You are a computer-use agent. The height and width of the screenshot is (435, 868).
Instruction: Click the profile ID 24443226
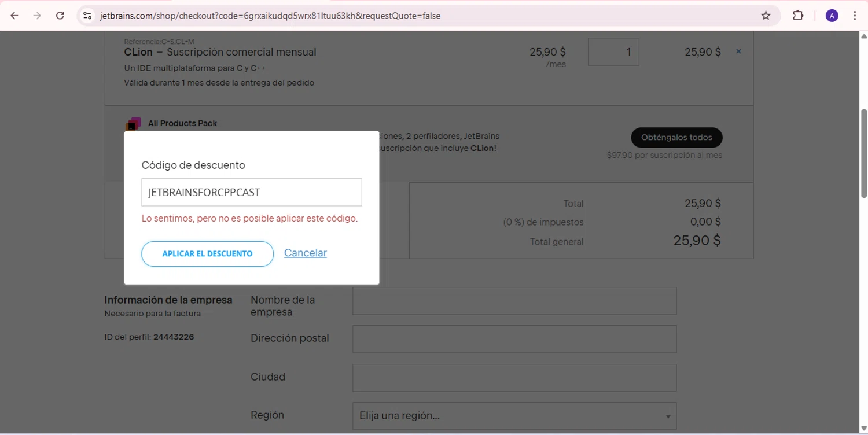174,337
